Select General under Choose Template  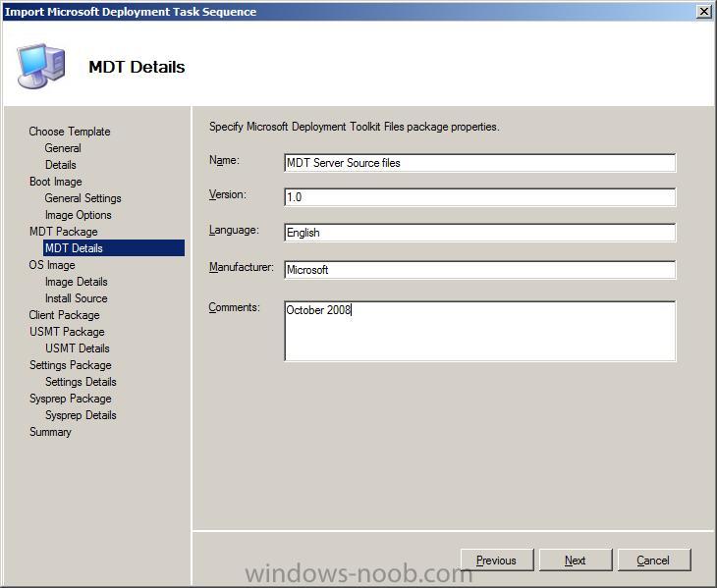tap(63, 148)
